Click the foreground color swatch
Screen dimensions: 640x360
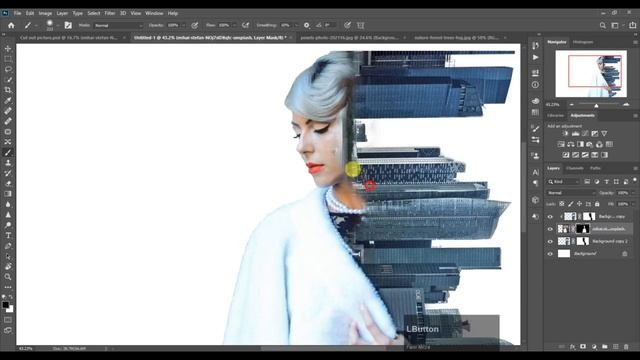tap(5, 305)
